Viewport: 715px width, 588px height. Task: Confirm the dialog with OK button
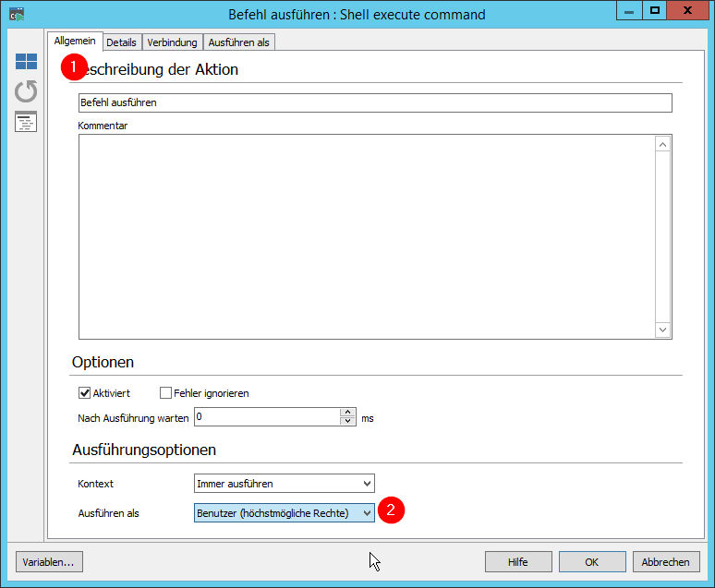click(x=592, y=561)
